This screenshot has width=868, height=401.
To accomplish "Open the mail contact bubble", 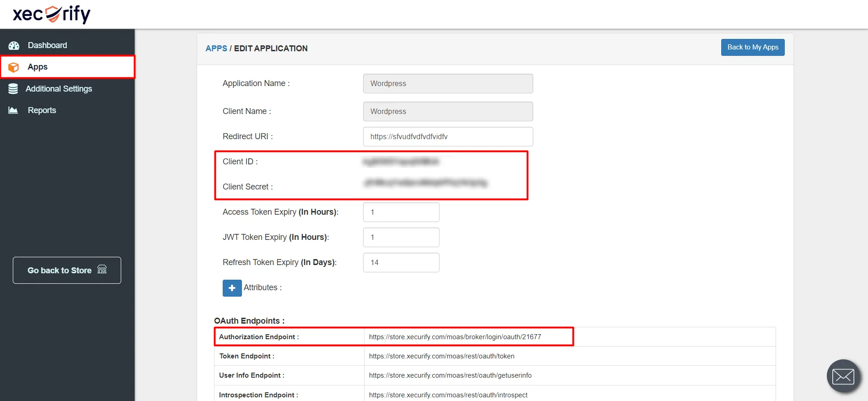I will (843, 376).
